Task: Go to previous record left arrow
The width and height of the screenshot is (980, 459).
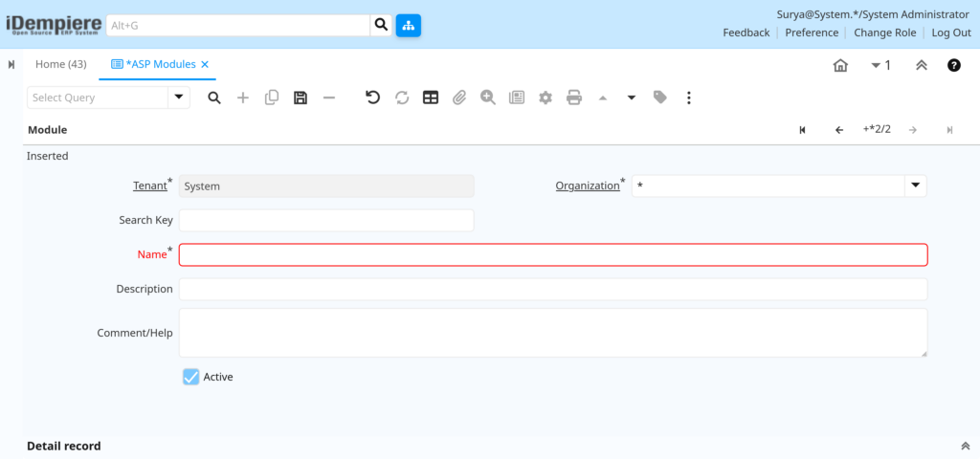Action: pyautogui.click(x=839, y=130)
